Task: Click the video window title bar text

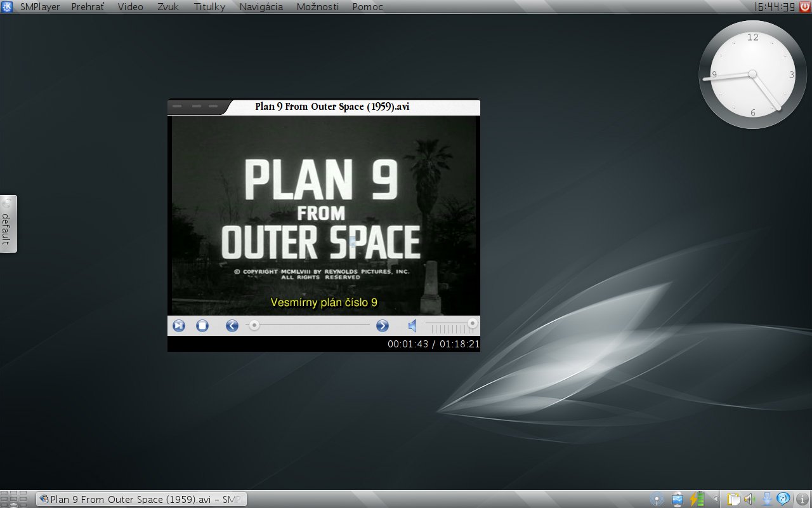Action: coord(332,107)
